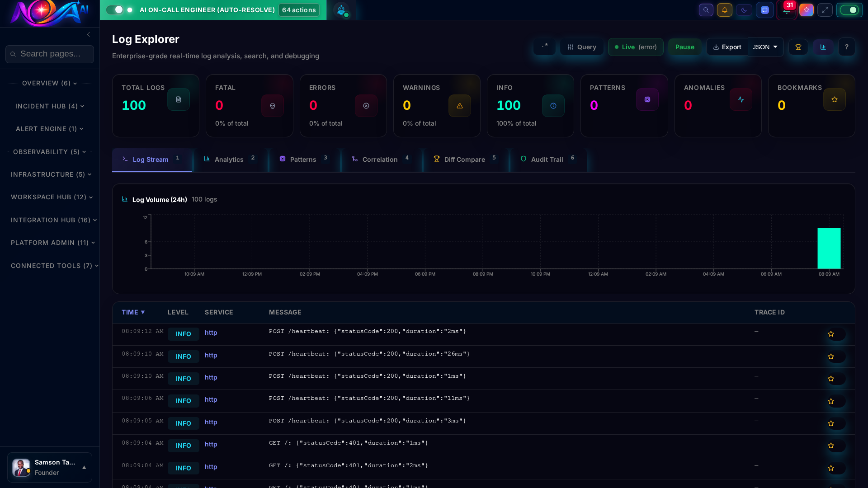The image size is (868, 488).
Task: Click into the Search pages field
Action: [x=50, y=54]
